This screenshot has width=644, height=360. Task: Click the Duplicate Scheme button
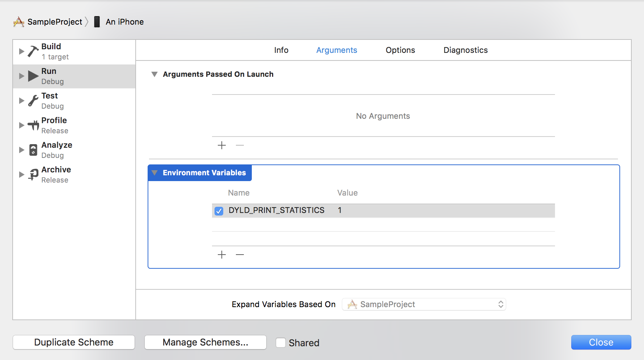pos(73,342)
